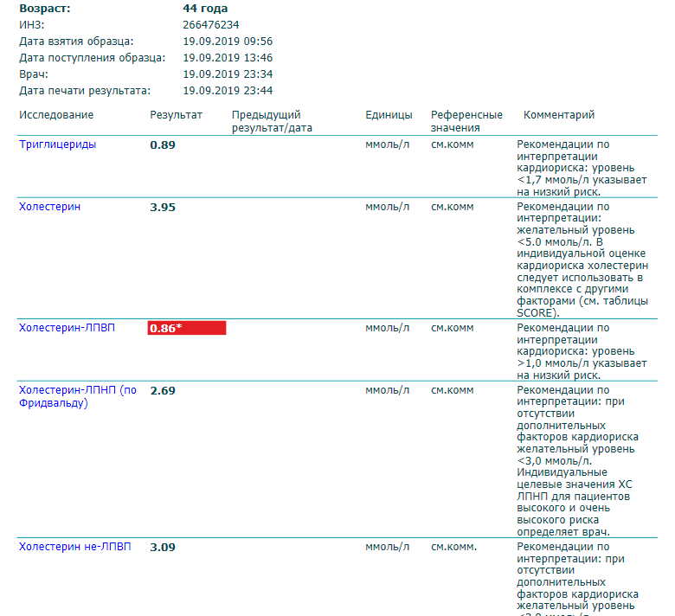Click the Комментарий column header

tap(559, 115)
